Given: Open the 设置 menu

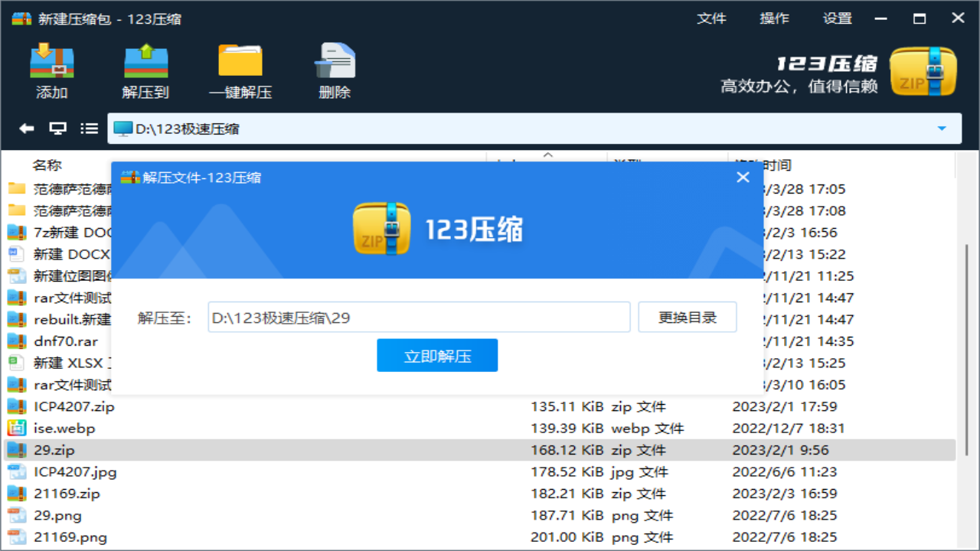Looking at the screenshot, I should (837, 18).
